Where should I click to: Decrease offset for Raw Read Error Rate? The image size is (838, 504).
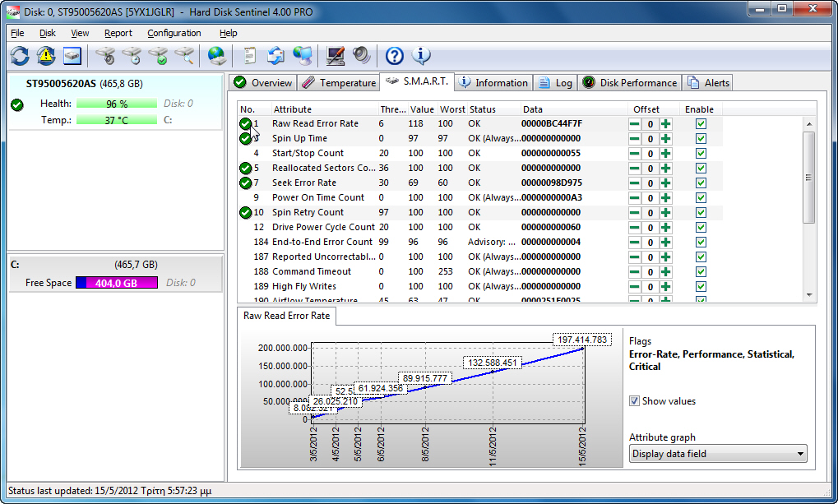(x=634, y=124)
